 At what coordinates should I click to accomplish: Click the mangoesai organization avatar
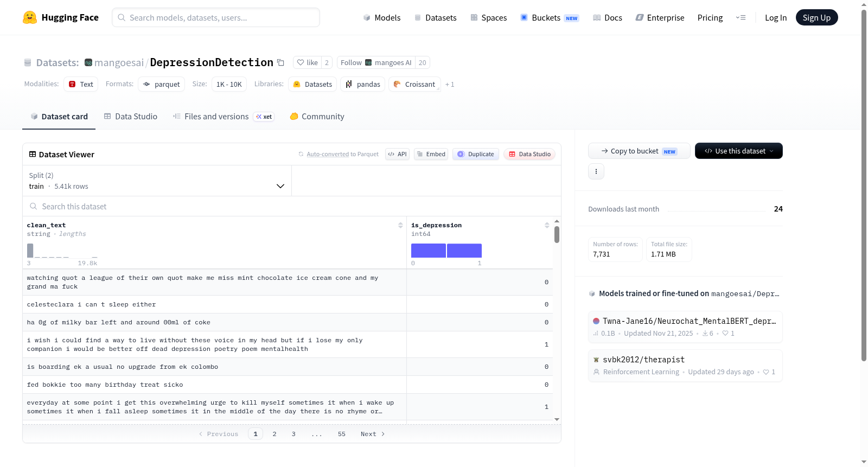coord(88,62)
